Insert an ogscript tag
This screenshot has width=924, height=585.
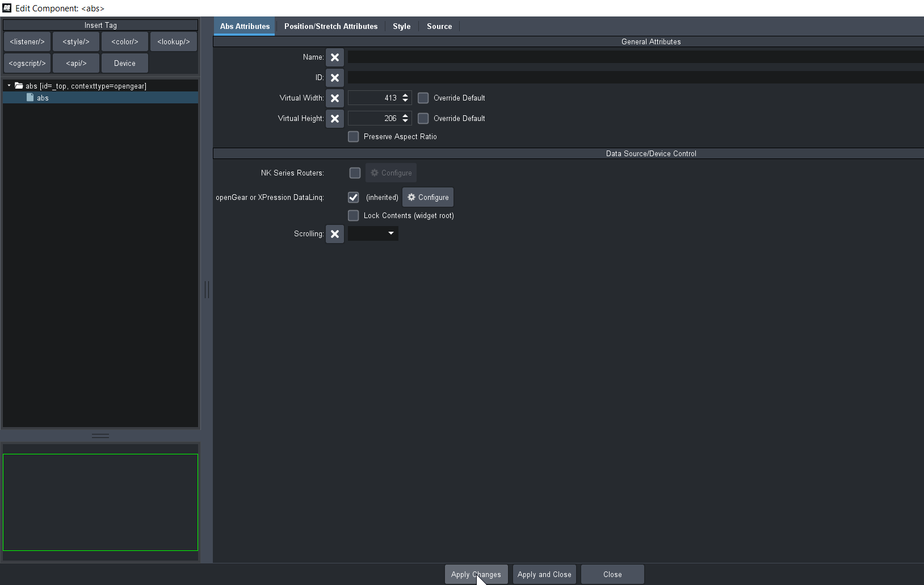[x=27, y=64]
